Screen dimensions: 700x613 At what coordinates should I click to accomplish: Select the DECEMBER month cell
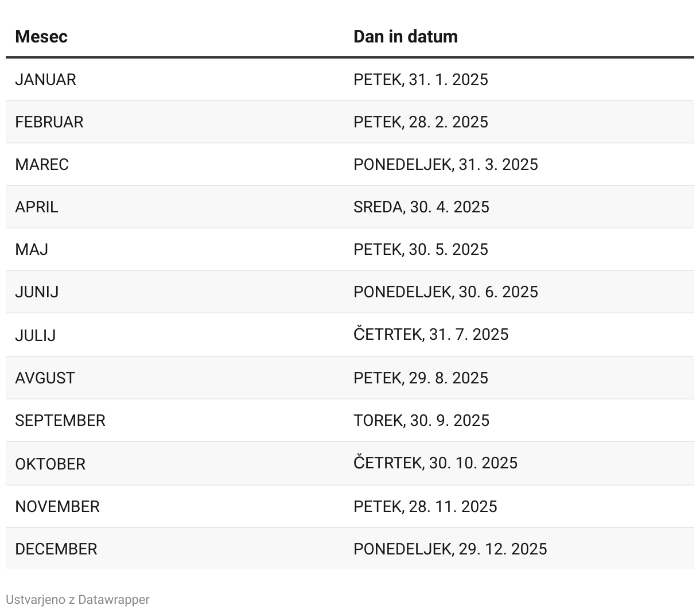click(x=56, y=549)
